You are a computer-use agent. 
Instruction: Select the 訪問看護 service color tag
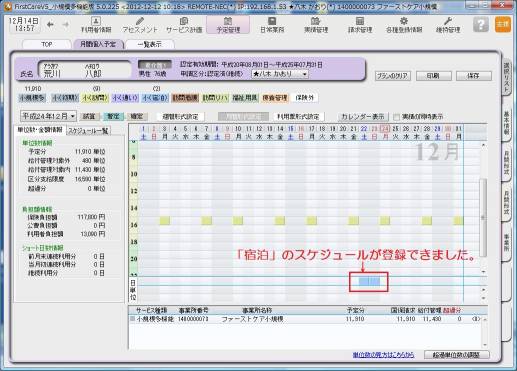(x=185, y=98)
